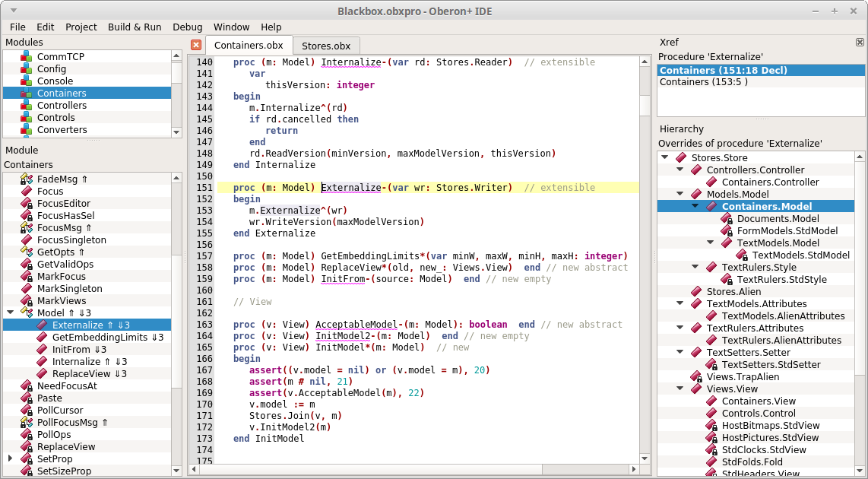Click the Stores.Store diamond icon
Viewport: 868px width, 479px height.
680,157
